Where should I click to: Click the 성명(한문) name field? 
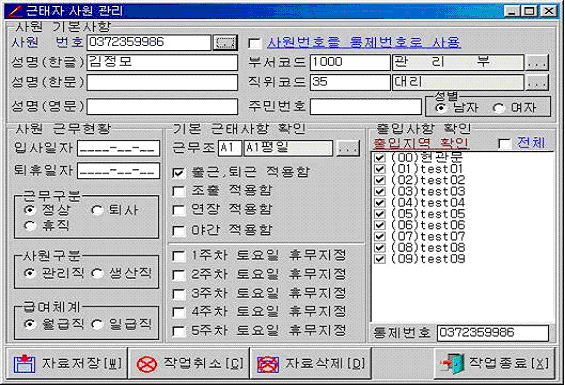tap(162, 83)
